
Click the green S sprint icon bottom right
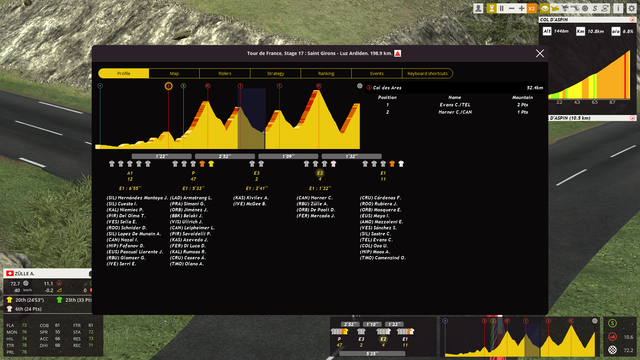pos(612,323)
